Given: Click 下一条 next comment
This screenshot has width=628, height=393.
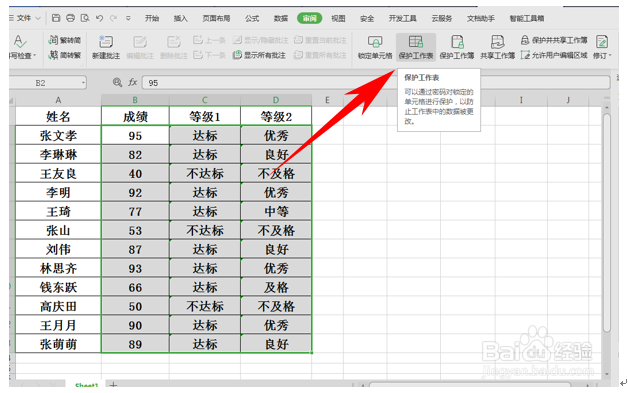Looking at the screenshot, I should (209, 55).
